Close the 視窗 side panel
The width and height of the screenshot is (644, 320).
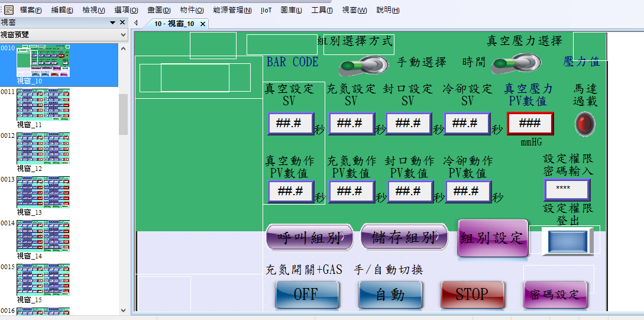click(x=122, y=22)
